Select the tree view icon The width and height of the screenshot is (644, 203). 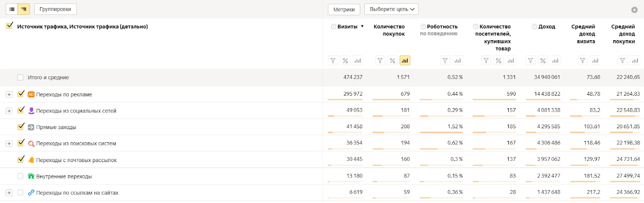pos(24,9)
